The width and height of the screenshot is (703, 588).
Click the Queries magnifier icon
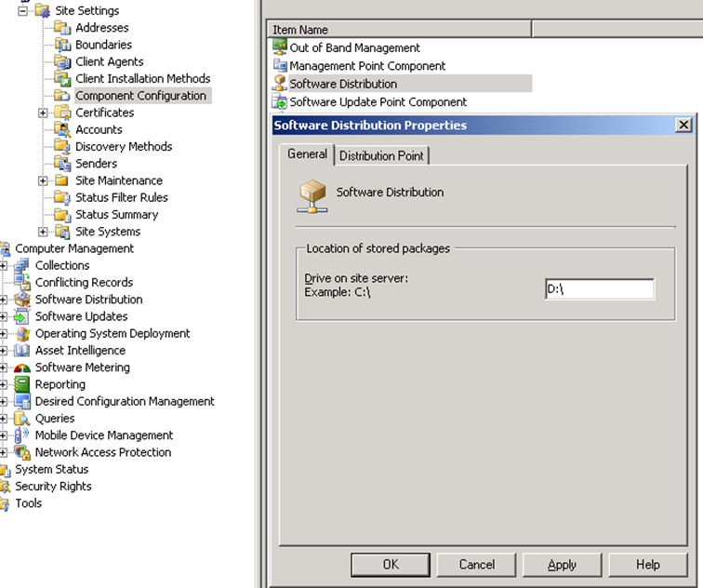tap(22, 419)
